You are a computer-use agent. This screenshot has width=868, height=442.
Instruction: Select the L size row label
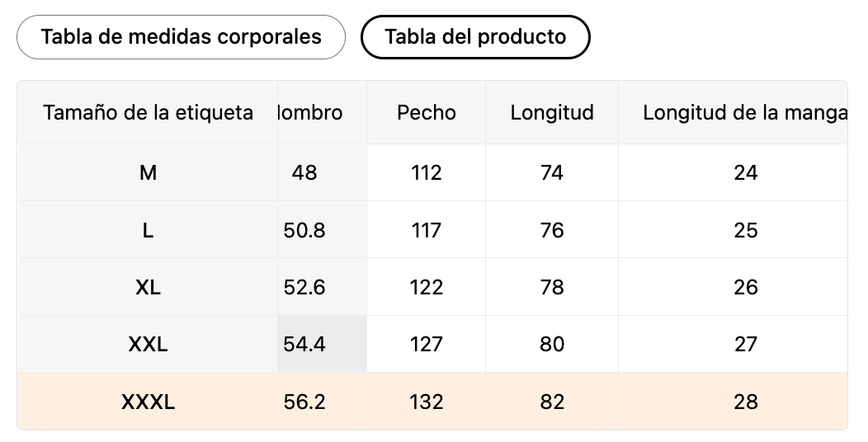(x=148, y=230)
